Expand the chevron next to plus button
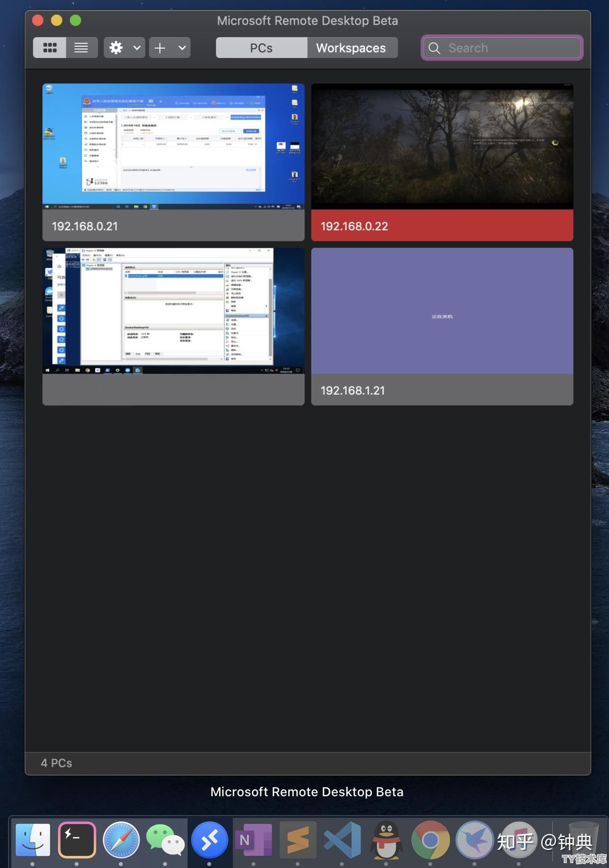Screen dimensions: 609x868 (x=182, y=48)
